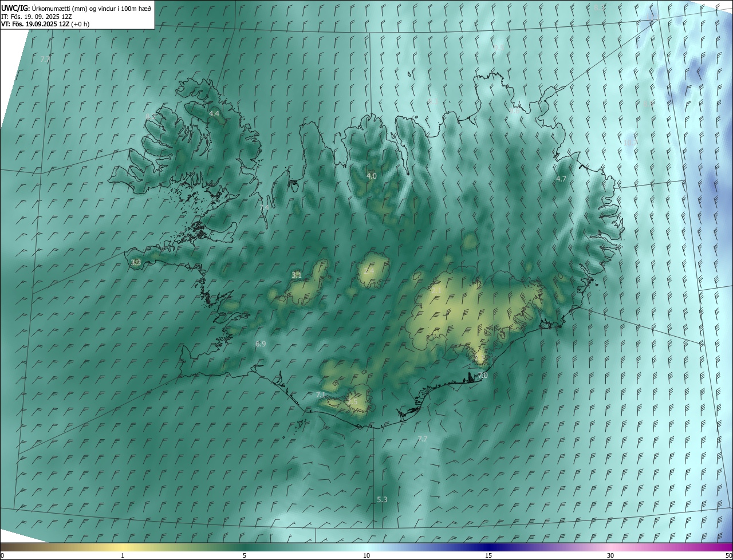733x560 pixels.
Task: Click the legend tick labeled 15
Action: 488,555
